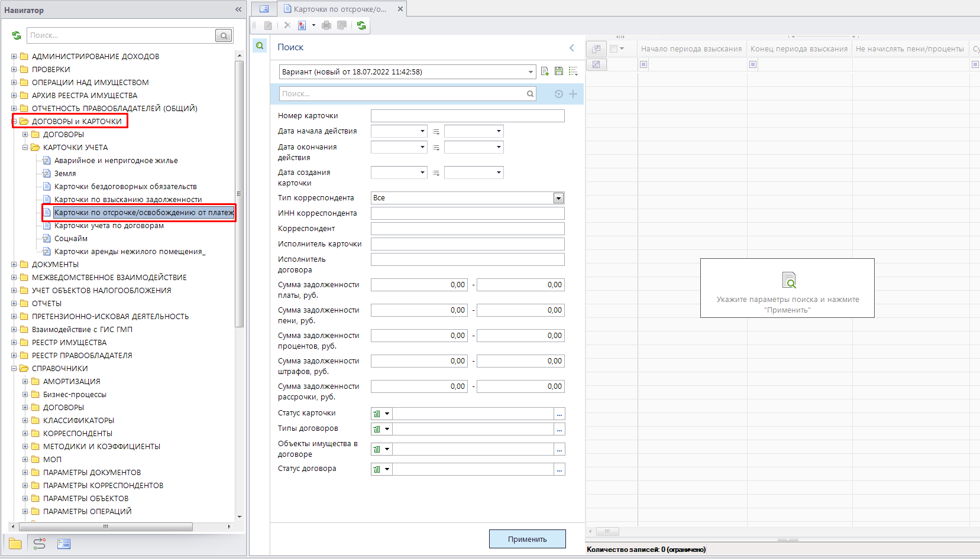
Task: Click the ellipsis button for Статус карточки
Action: tap(559, 414)
